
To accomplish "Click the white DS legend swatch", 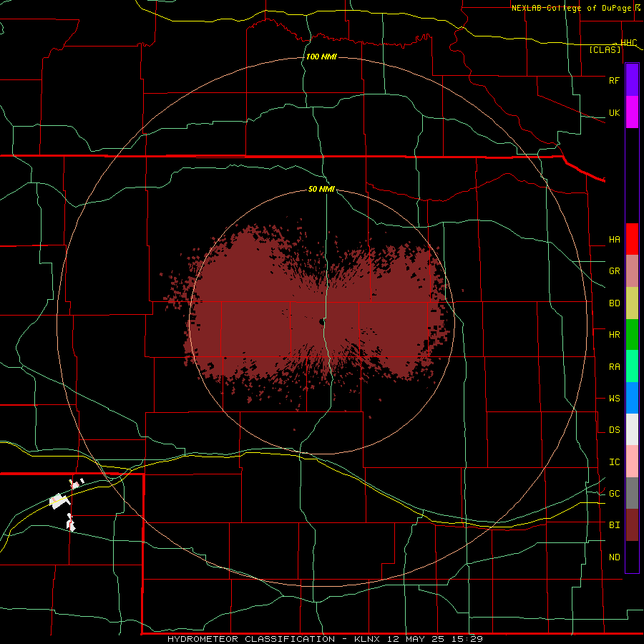I will (632, 429).
